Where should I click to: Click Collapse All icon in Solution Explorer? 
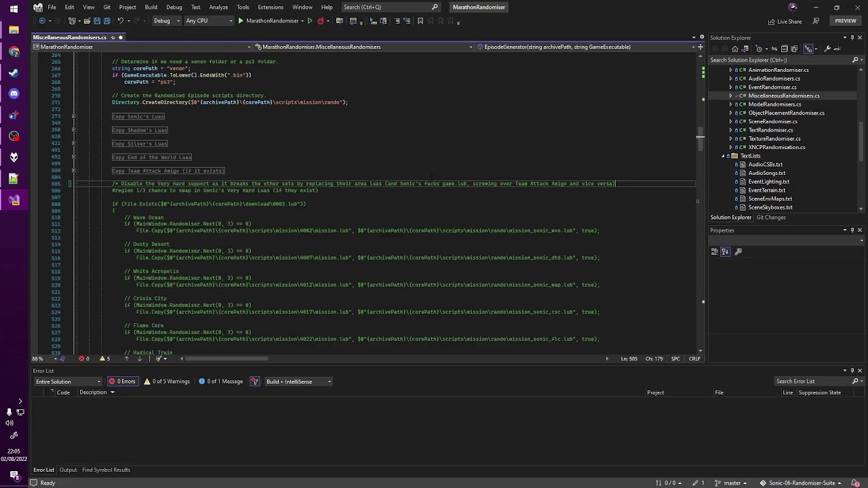784,49
